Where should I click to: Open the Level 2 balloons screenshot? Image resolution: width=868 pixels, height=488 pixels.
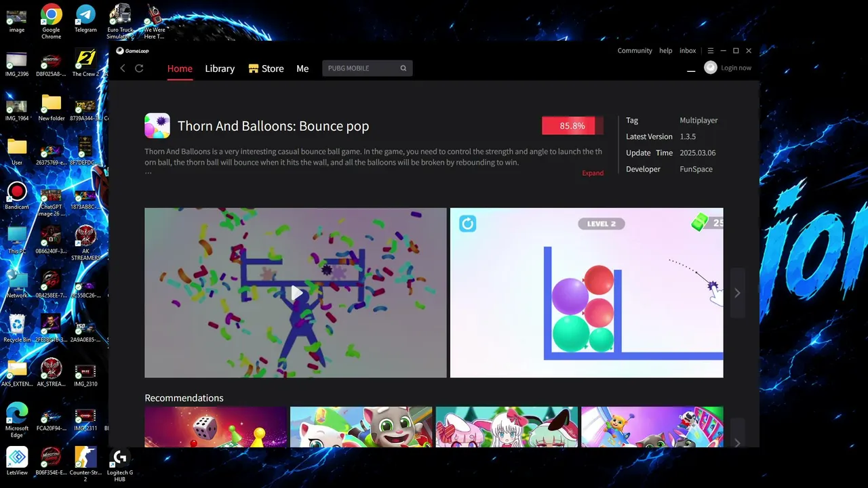point(587,293)
